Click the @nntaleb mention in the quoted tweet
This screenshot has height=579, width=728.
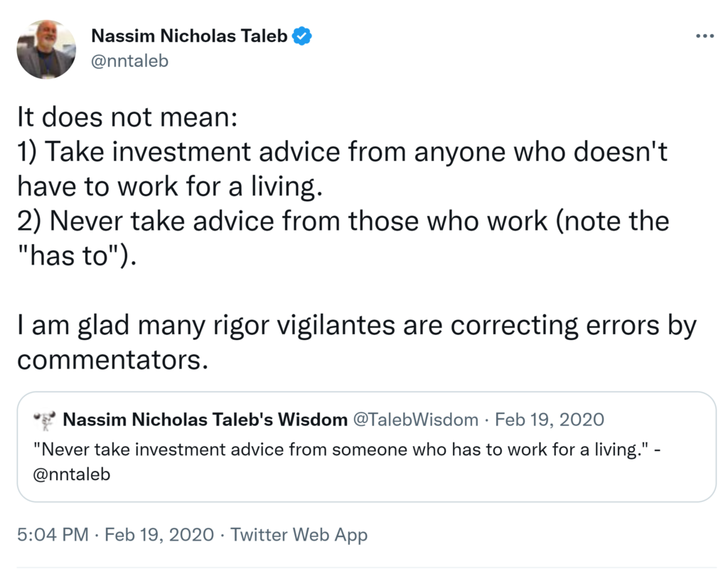coord(72,474)
